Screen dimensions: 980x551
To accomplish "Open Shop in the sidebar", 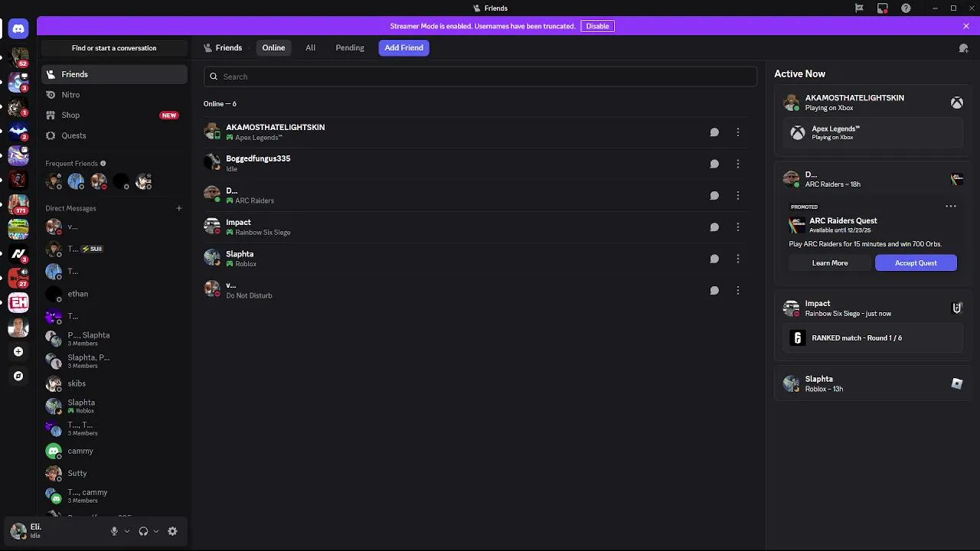I will pyautogui.click(x=114, y=115).
